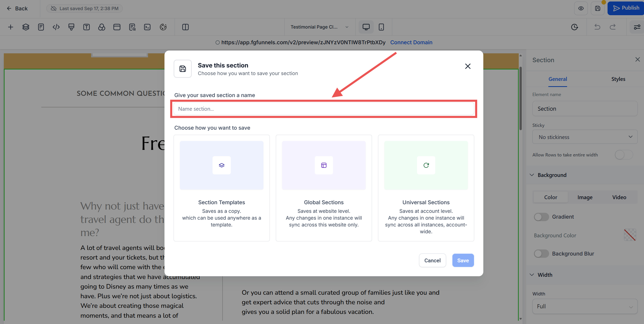Switch to mobile device view

pos(381,27)
